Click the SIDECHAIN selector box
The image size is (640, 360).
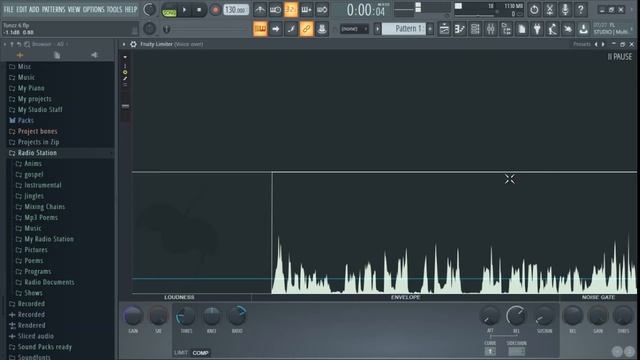pos(516,351)
